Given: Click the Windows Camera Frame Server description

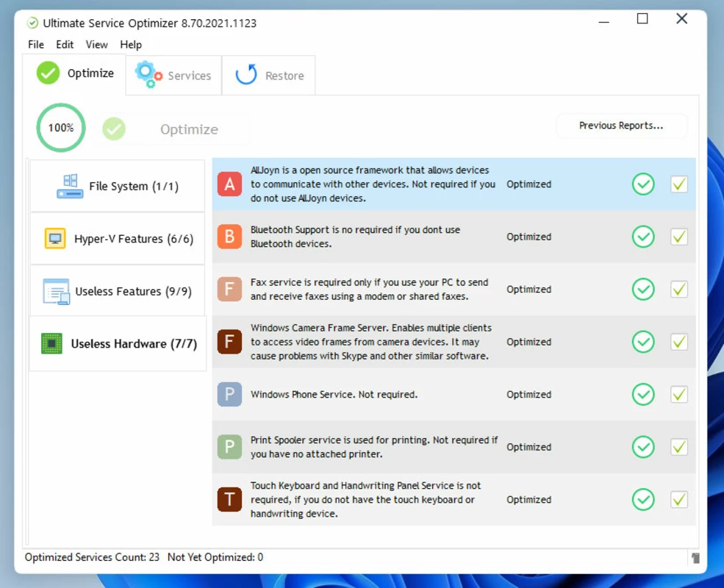Looking at the screenshot, I should point(370,342).
